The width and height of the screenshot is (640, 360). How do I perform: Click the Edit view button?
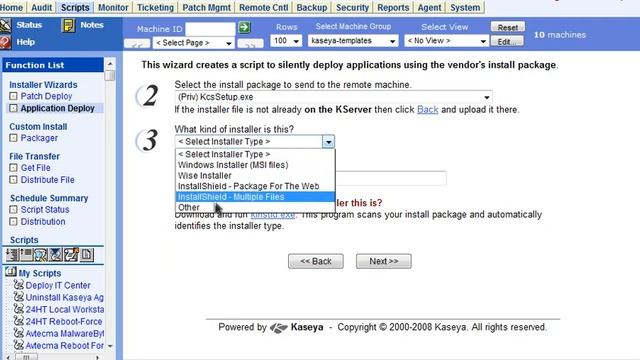point(507,41)
